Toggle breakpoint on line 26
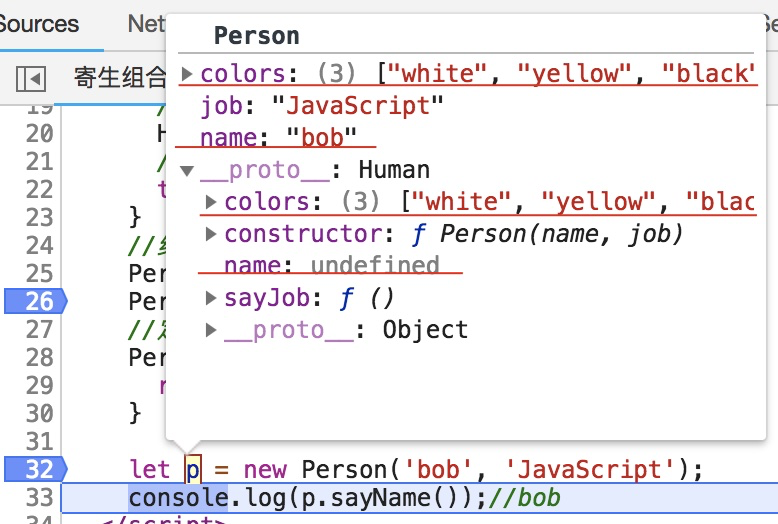 tap(36, 301)
